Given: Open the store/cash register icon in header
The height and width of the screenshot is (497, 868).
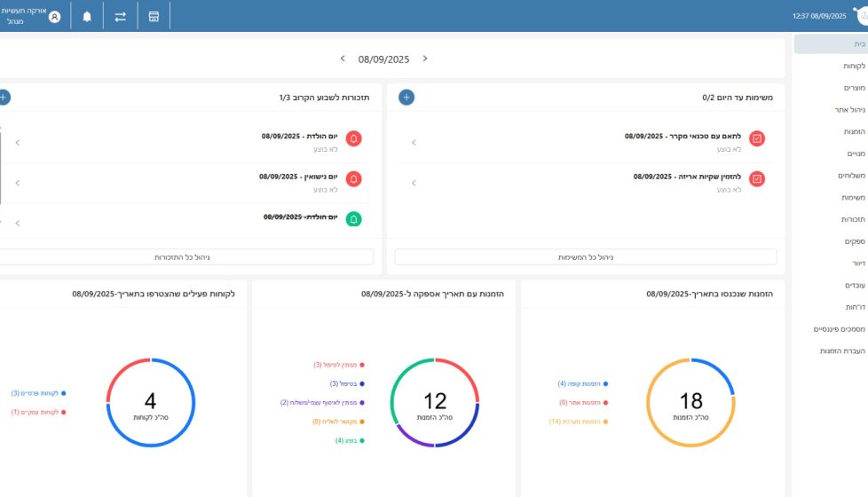Looking at the screenshot, I should [x=154, y=16].
